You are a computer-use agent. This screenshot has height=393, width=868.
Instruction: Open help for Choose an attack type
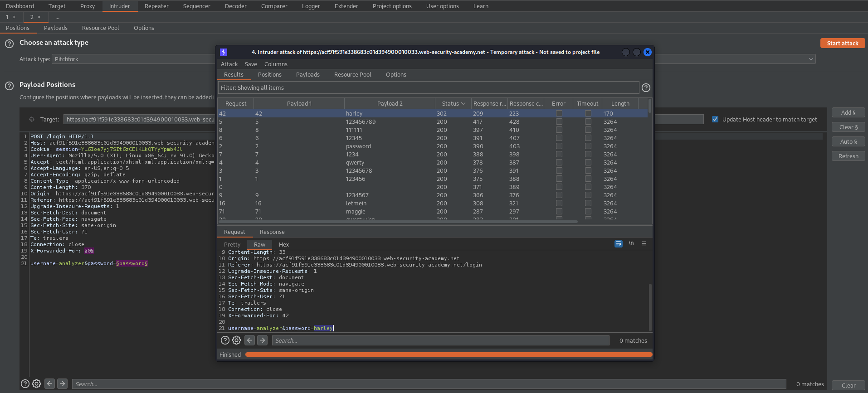click(9, 44)
